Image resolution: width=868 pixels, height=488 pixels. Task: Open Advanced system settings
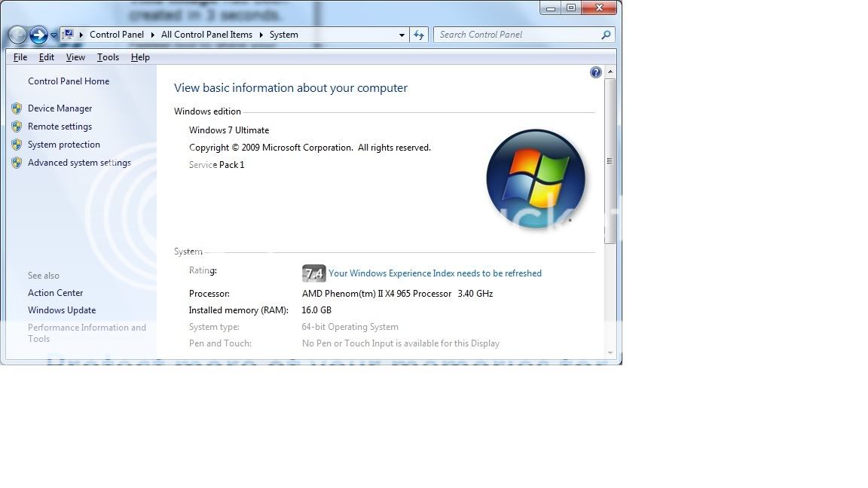(79, 163)
